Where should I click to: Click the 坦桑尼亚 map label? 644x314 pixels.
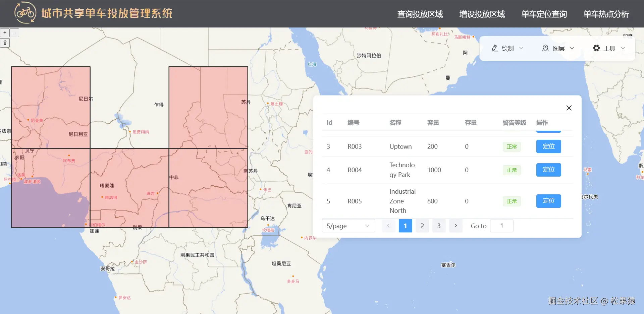[x=281, y=264]
